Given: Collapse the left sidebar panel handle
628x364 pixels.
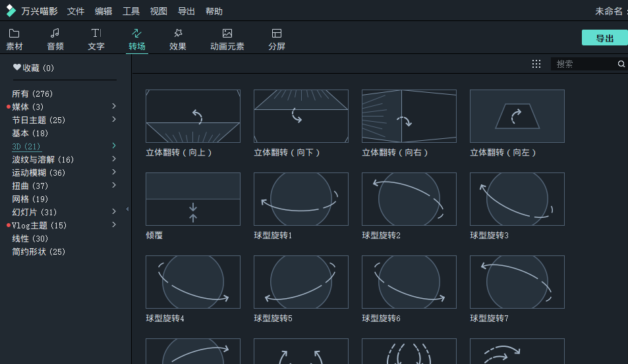Looking at the screenshot, I should [127, 209].
